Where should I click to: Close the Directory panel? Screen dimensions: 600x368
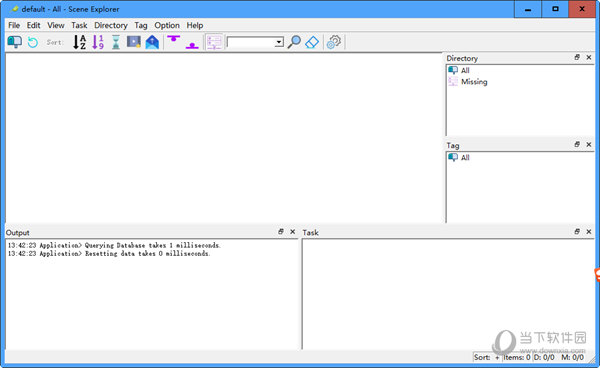(x=589, y=57)
